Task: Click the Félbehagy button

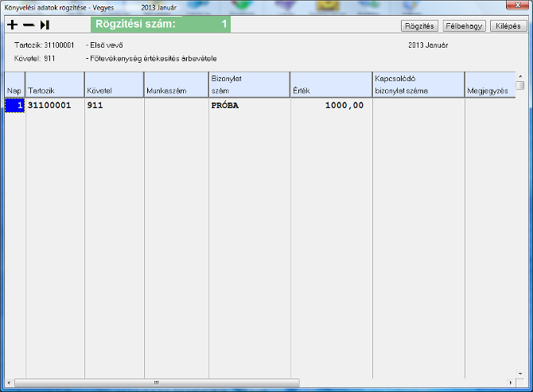Action: click(464, 25)
